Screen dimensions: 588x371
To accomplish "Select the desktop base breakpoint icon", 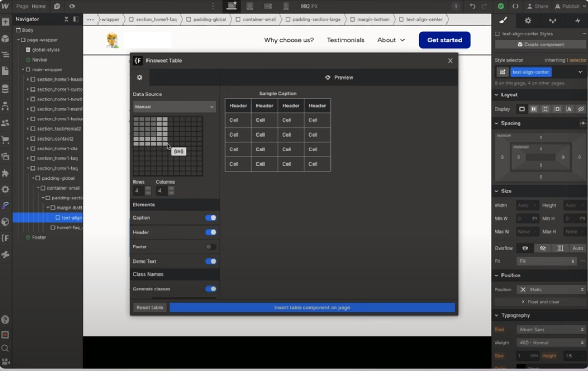I will click(x=232, y=5).
